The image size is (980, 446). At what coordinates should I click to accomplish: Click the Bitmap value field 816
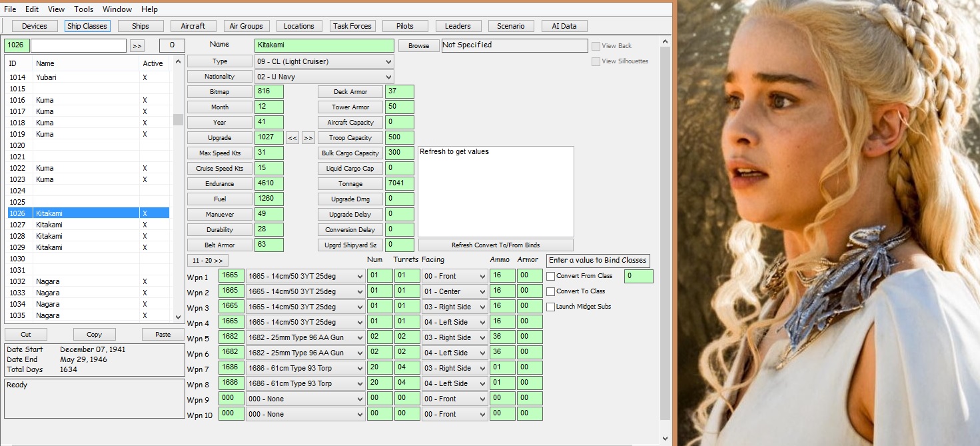click(269, 92)
